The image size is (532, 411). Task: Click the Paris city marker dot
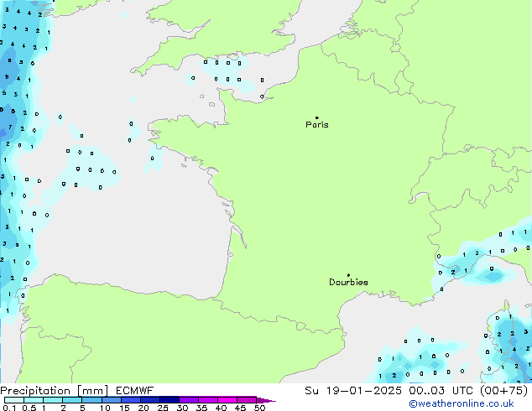(316, 117)
